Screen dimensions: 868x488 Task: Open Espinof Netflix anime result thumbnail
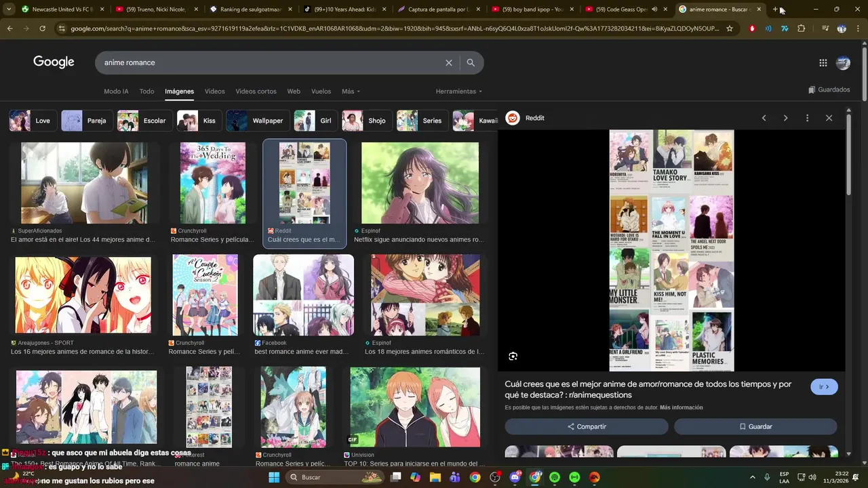(420, 183)
